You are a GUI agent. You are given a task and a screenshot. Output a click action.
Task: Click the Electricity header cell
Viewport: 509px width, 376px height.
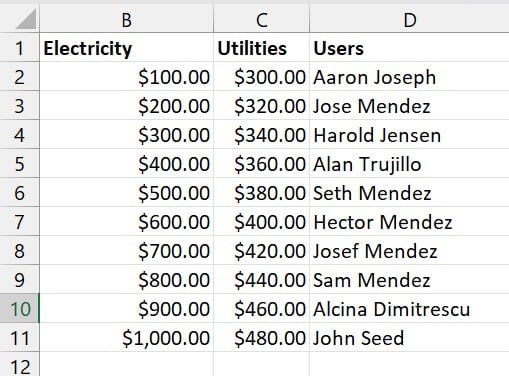click(x=126, y=47)
